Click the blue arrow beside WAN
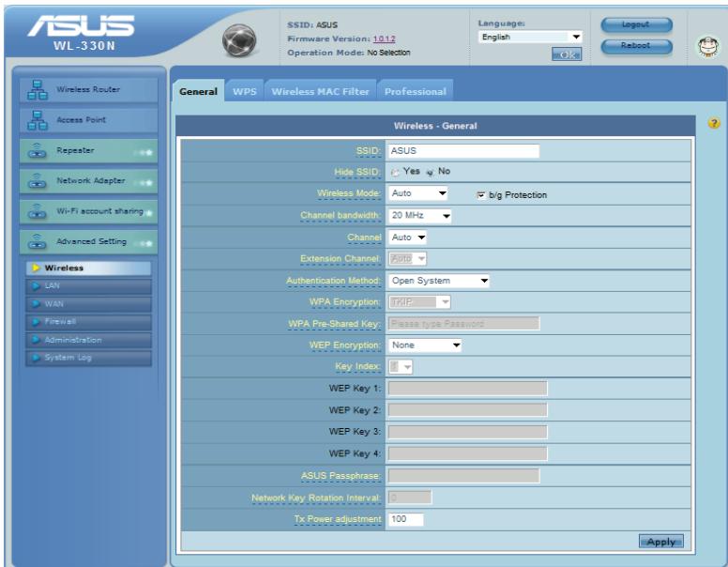 [x=37, y=304]
